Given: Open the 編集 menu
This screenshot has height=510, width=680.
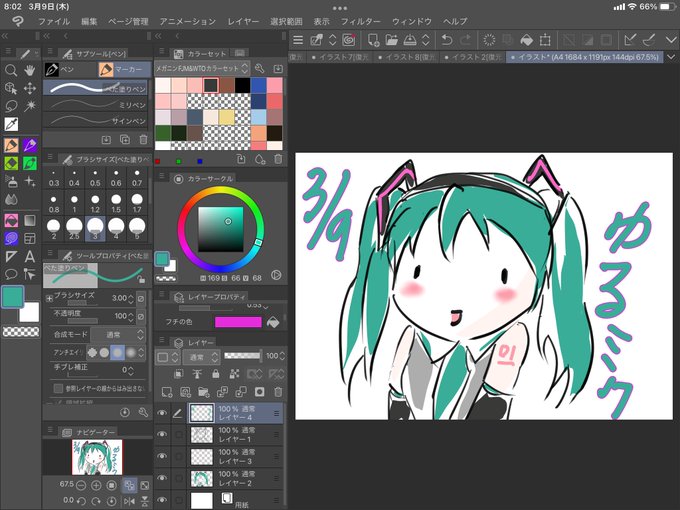Looking at the screenshot, I should click(x=89, y=21).
